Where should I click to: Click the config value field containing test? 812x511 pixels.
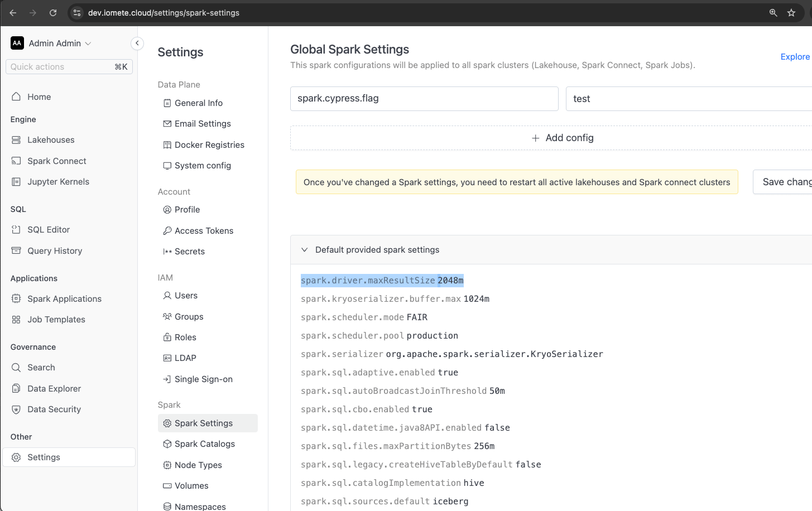pyautogui.click(x=689, y=99)
